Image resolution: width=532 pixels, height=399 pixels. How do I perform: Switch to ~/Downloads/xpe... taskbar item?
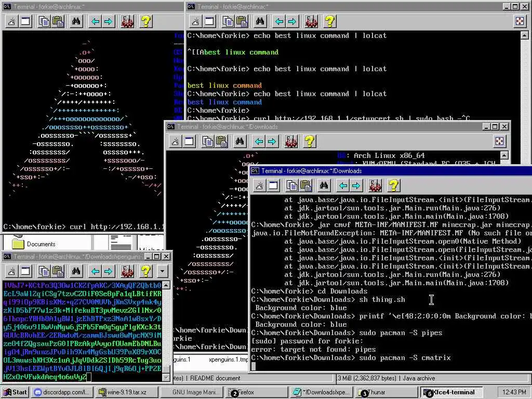click(x=322, y=392)
